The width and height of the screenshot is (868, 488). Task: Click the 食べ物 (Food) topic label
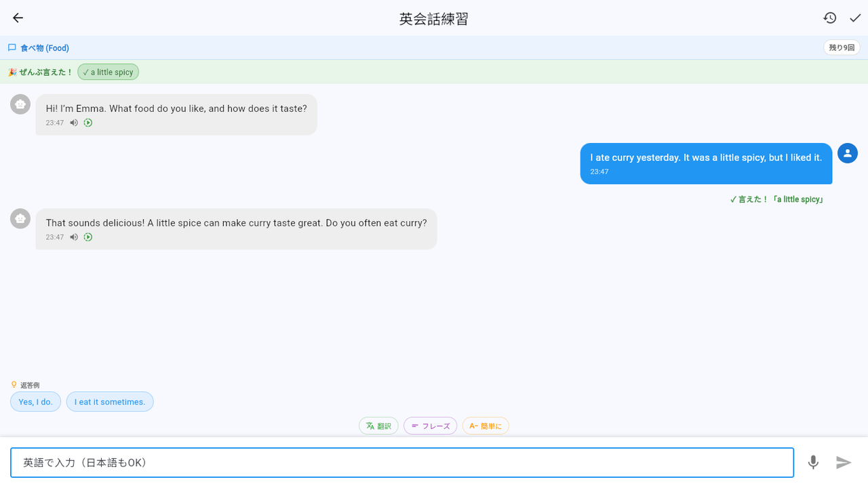pyautogui.click(x=45, y=48)
